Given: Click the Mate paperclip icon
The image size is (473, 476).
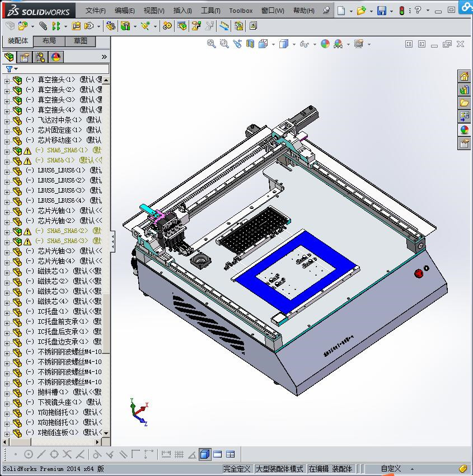Looking at the screenshot, I should pos(43,26).
